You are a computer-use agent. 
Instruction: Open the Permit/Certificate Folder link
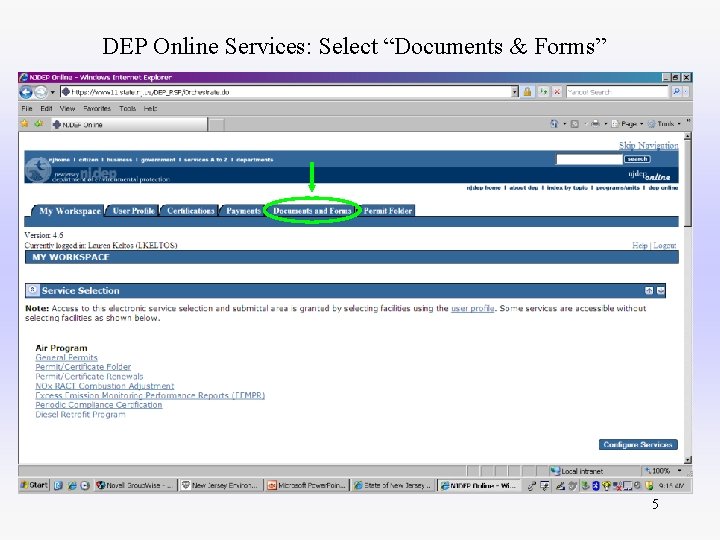(83, 367)
